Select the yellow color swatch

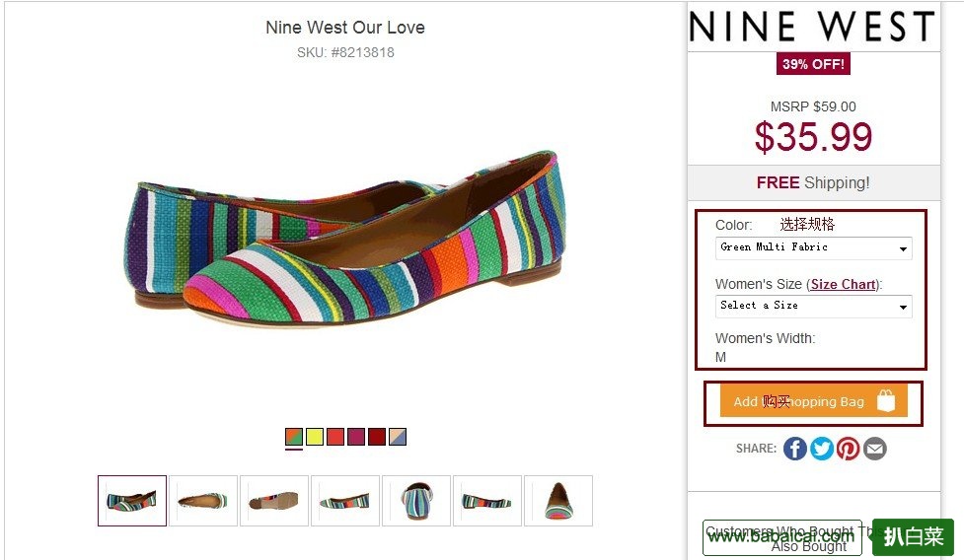pyautogui.click(x=315, y=437)
